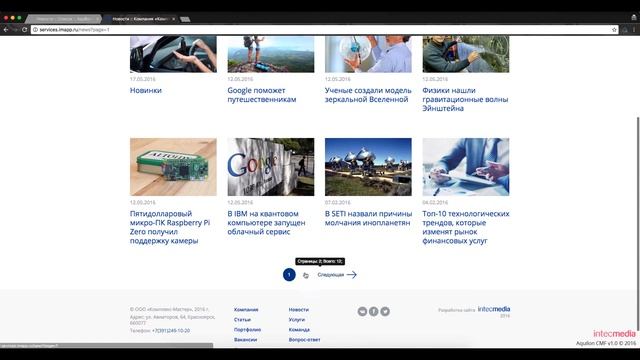Open article Физики нашли гравитационные волны Эйнштейна

point(465,99)
